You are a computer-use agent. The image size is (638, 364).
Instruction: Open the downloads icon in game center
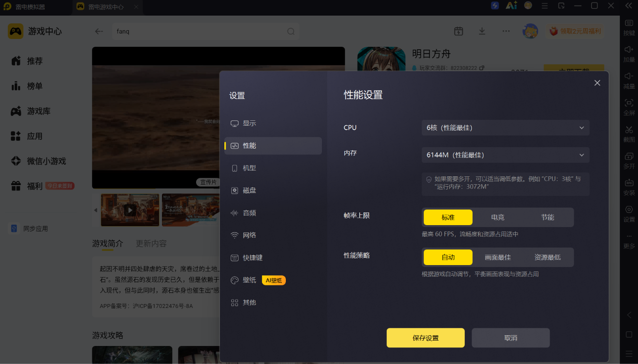tap(482, 31)
